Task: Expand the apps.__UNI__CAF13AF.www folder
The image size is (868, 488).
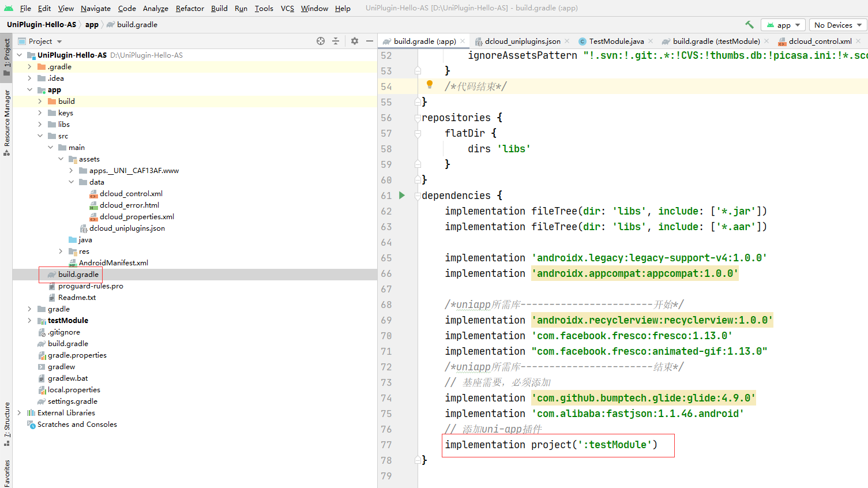Action: [72, 170]
